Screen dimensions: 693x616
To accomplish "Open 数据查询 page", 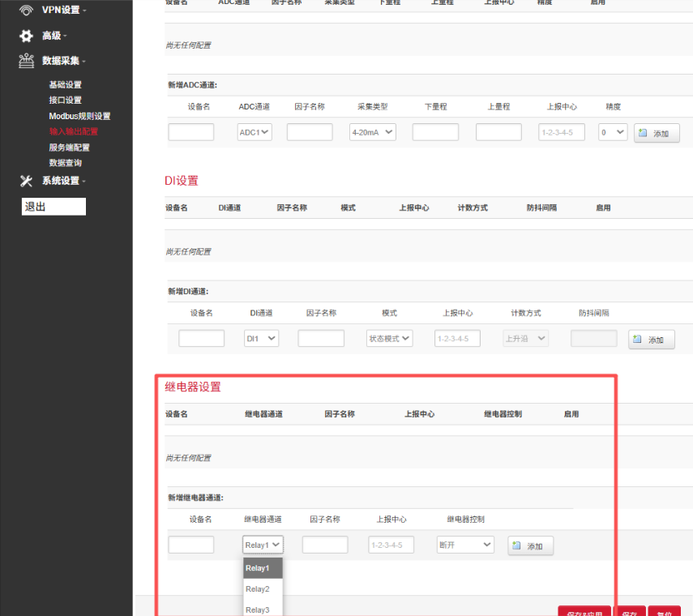I will [x=66, y=163].
